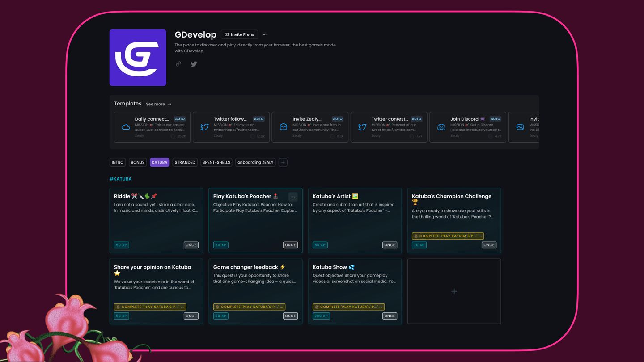Click the Twitter follow template bird icon
Screen dimensions: 644x362
click(204, 127)
